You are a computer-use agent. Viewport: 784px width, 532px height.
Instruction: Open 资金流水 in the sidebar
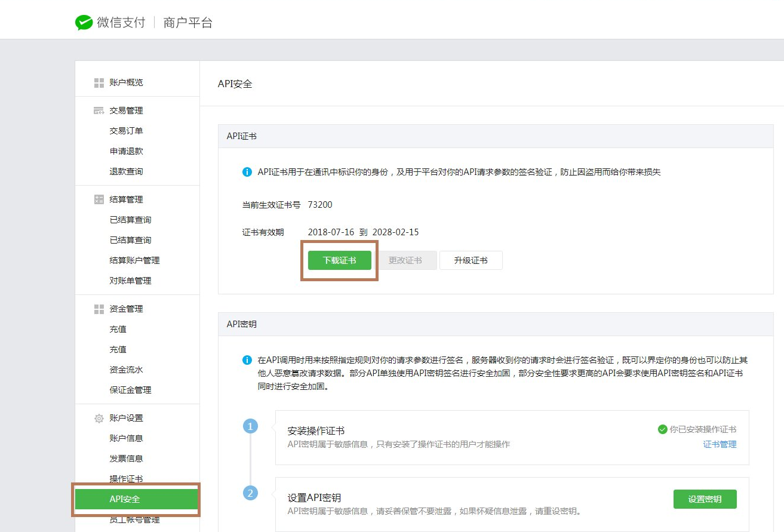point(126,370)
